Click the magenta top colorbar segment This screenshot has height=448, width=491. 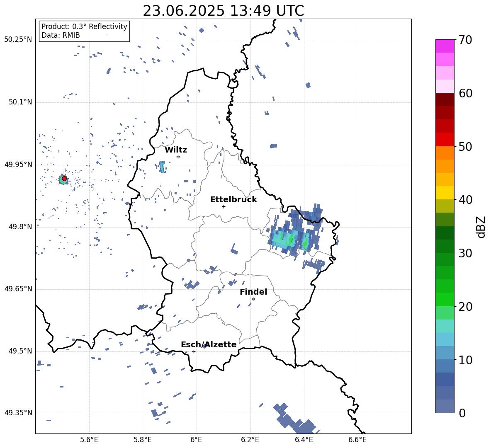445,46
